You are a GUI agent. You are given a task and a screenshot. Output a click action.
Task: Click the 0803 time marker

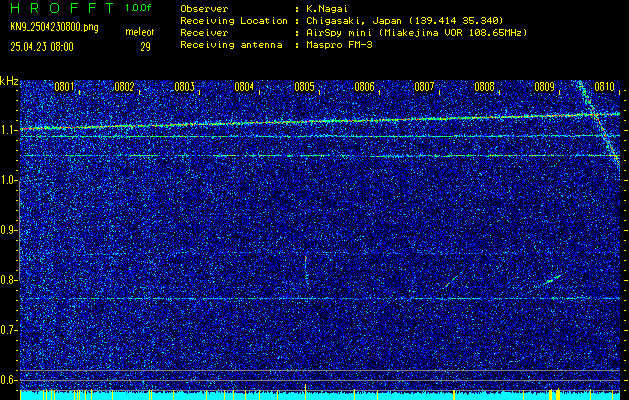pyautogui.click(x=185, y=87)
